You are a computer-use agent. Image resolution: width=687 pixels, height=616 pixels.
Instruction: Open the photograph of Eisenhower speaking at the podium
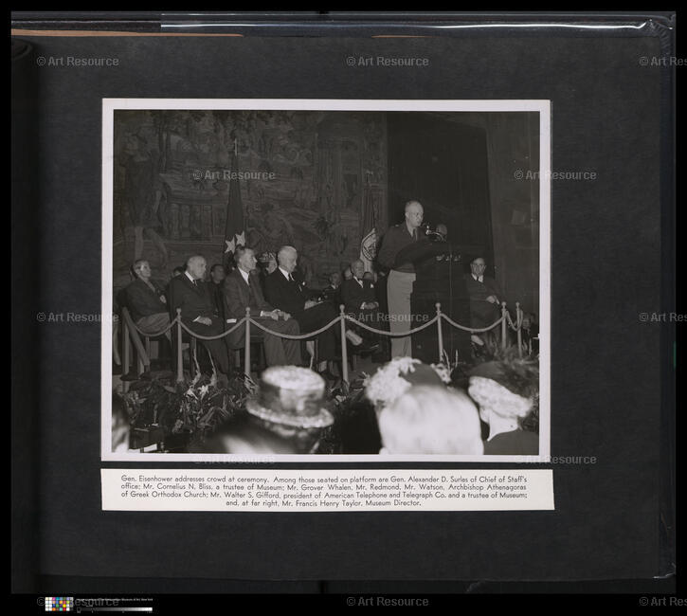click(x=326, y=281)
